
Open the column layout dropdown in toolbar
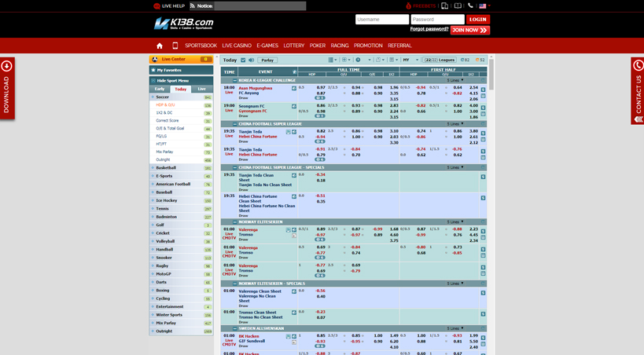pyautogui.click(x=333, y=60)
